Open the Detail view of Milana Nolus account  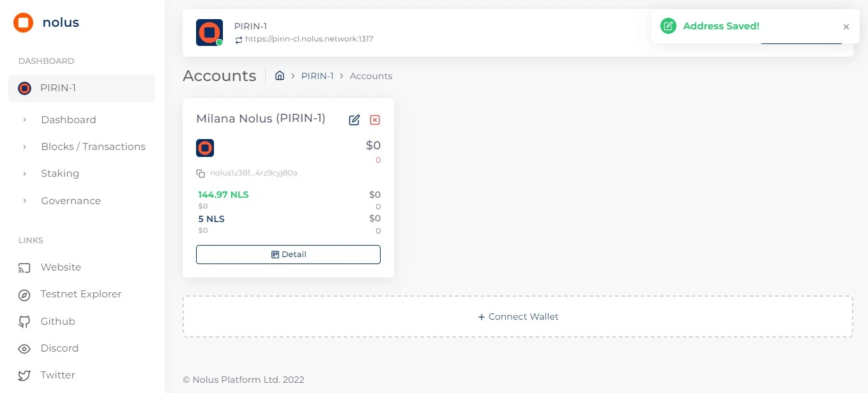[288, 254]
